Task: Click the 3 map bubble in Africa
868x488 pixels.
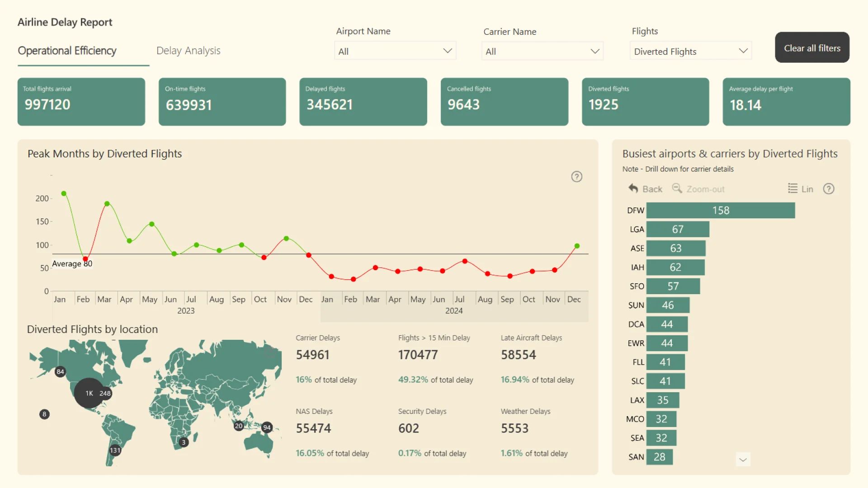Action: 184,442
